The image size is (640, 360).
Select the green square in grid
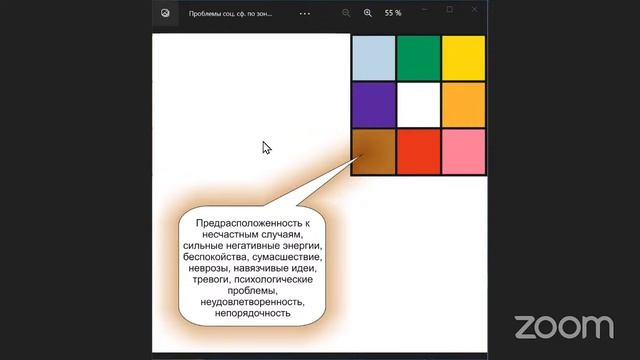(418, 58)
